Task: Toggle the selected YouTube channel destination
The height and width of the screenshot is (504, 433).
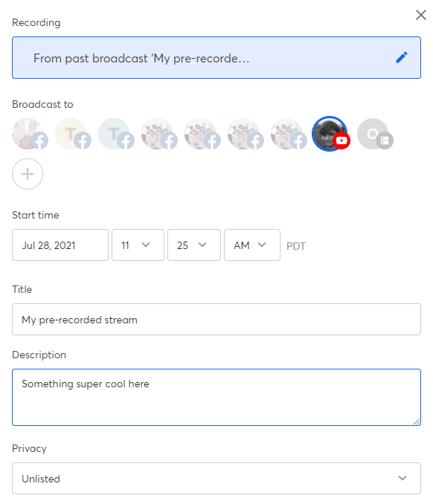Action: pos(330,134)
